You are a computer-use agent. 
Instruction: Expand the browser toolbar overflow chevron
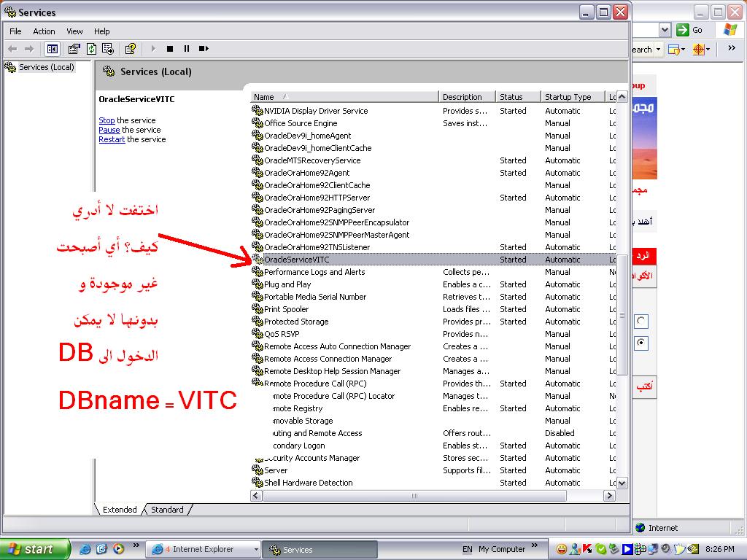(731, 49)
